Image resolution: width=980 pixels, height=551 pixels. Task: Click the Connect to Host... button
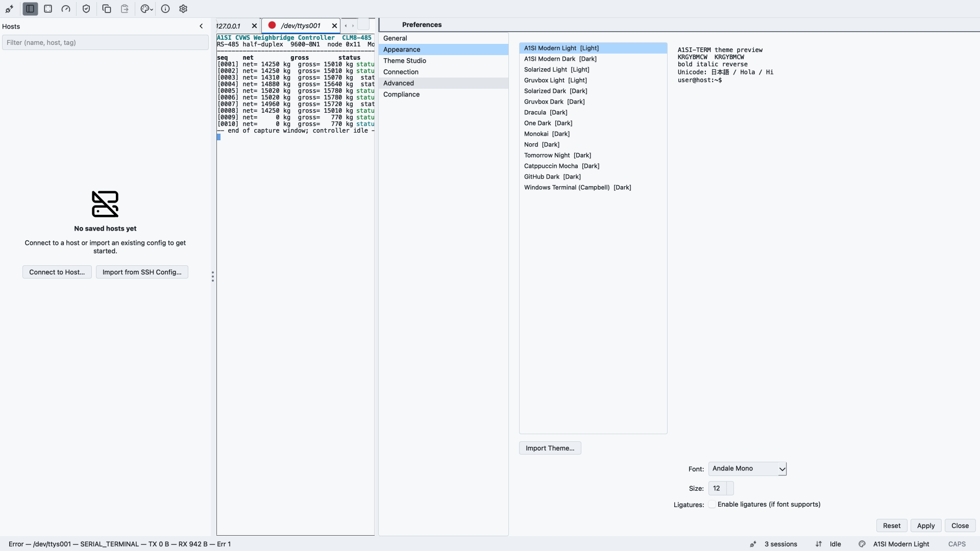pyautogui.click(x=57, y=272)
